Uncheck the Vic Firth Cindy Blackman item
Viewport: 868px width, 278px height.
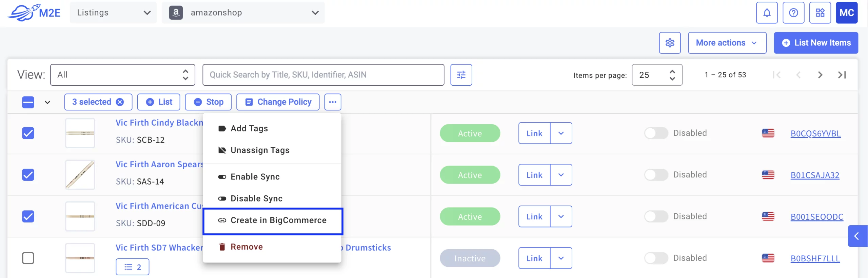coord(28,133)
